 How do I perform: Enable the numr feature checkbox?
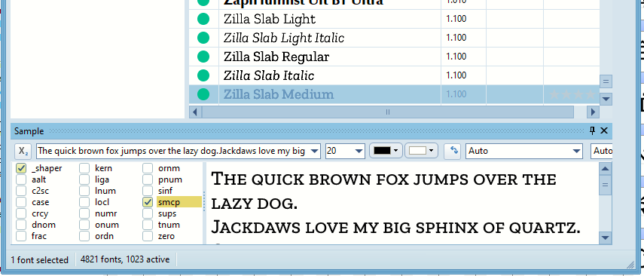(x=84, y=213)
